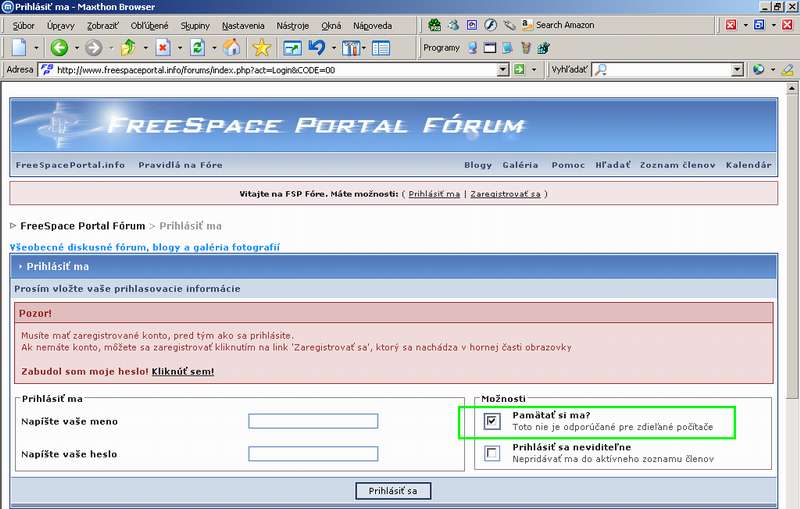
Task: Click the window with green arrow icon
Action: tap(292, 48)
